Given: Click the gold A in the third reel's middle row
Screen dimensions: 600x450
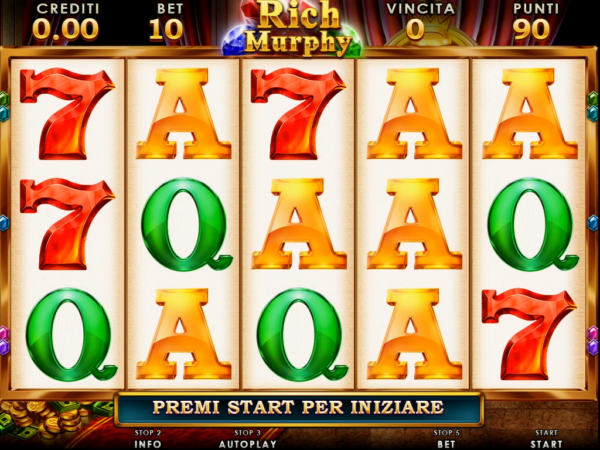Looking at the screenshot, I should (x=299, y=224).
